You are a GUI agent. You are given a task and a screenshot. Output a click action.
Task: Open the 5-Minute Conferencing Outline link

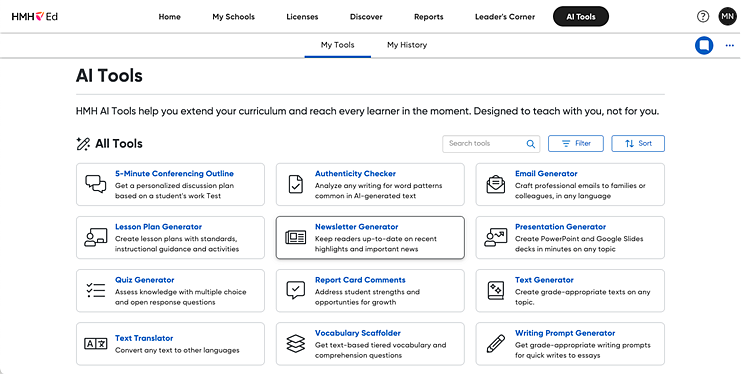click(x=174, y=174)
